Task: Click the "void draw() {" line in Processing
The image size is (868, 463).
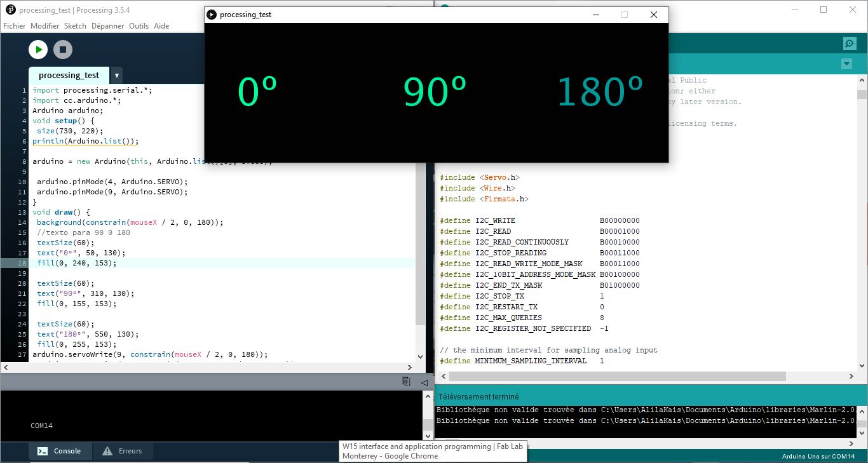Action: (61, 212)
